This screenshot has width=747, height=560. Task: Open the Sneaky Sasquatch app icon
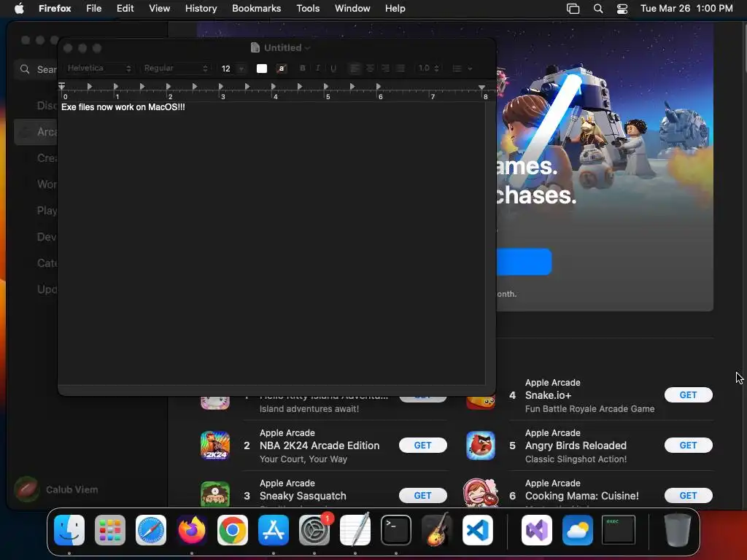click(x=215, y=494)
